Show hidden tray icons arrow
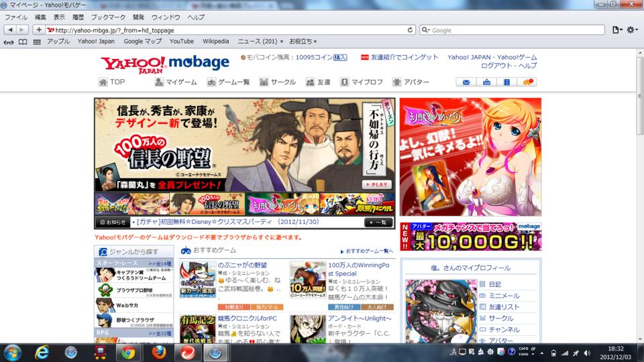 click(x=542, y=353)
